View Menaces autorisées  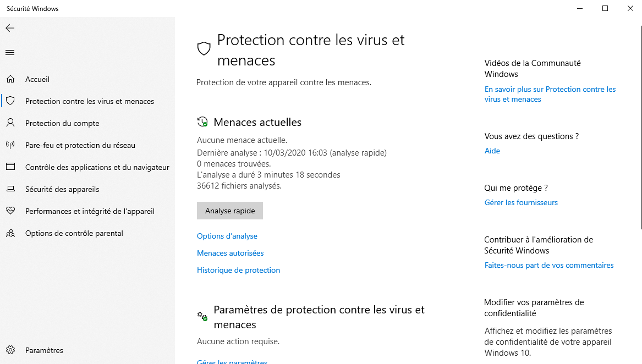230,253
